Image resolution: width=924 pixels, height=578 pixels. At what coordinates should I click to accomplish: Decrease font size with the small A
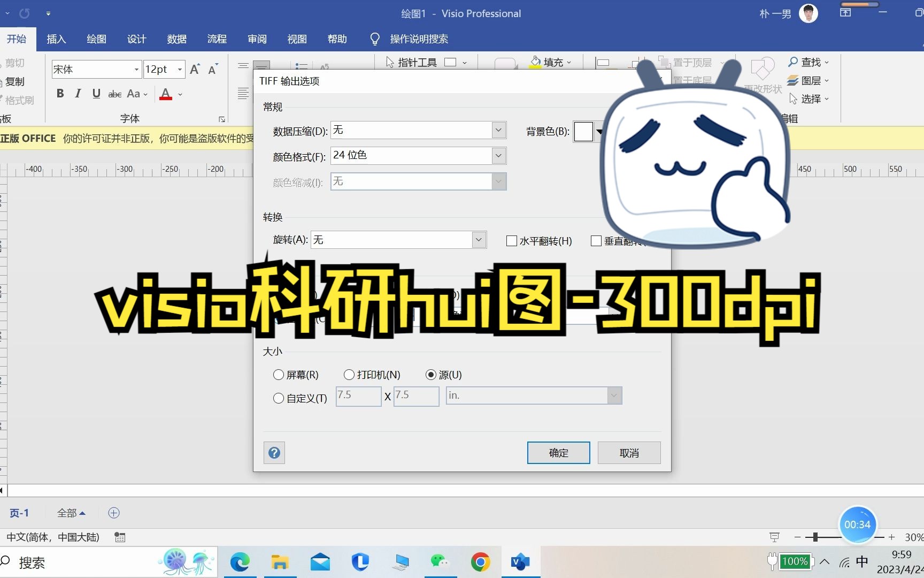[213, 70]
